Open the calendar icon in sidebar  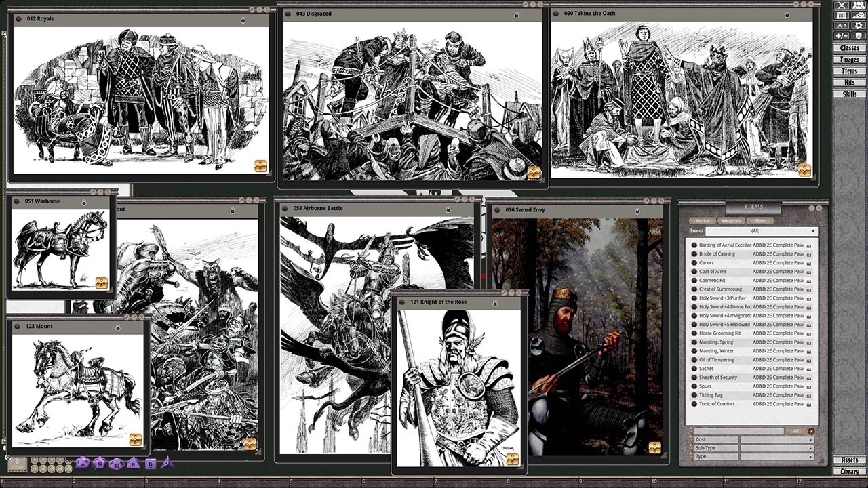point(842,16)
